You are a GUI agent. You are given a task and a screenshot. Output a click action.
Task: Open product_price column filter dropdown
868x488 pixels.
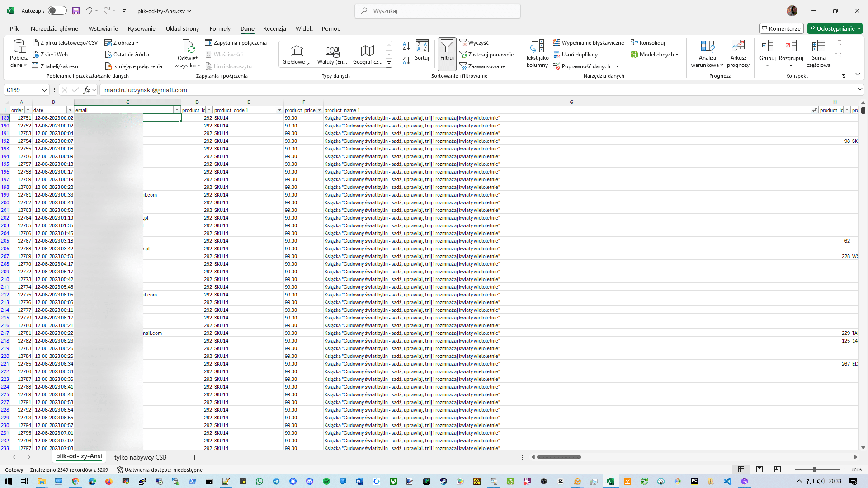319,110
